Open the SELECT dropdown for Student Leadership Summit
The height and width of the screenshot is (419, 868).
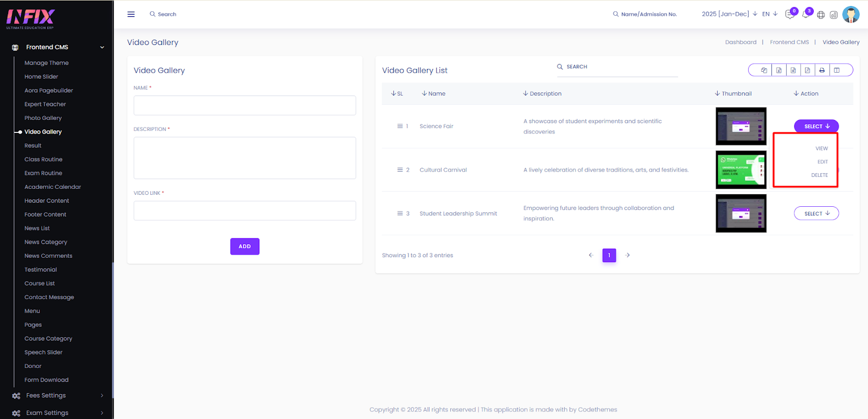point(816,213)
